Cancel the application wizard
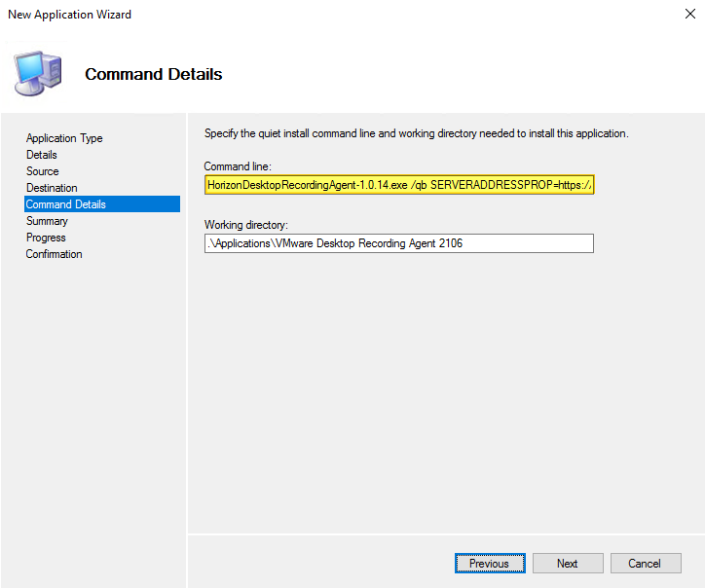 (x=644, y=564)
